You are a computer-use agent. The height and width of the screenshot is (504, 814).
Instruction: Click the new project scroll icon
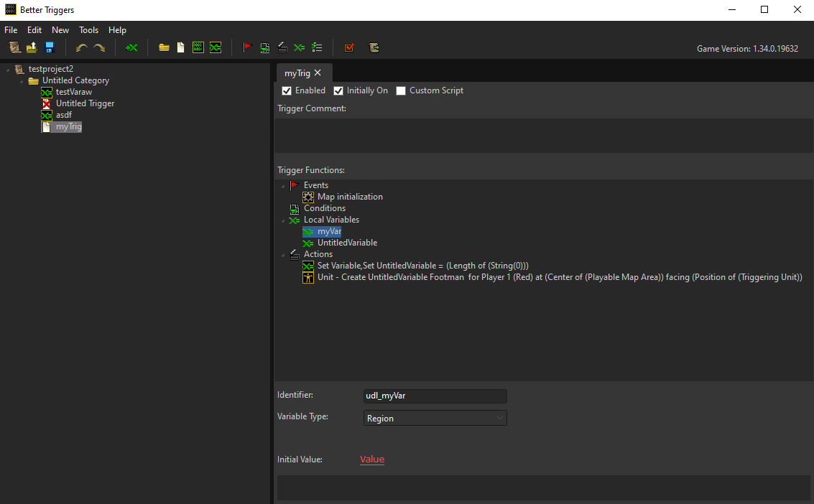(15, 47)
